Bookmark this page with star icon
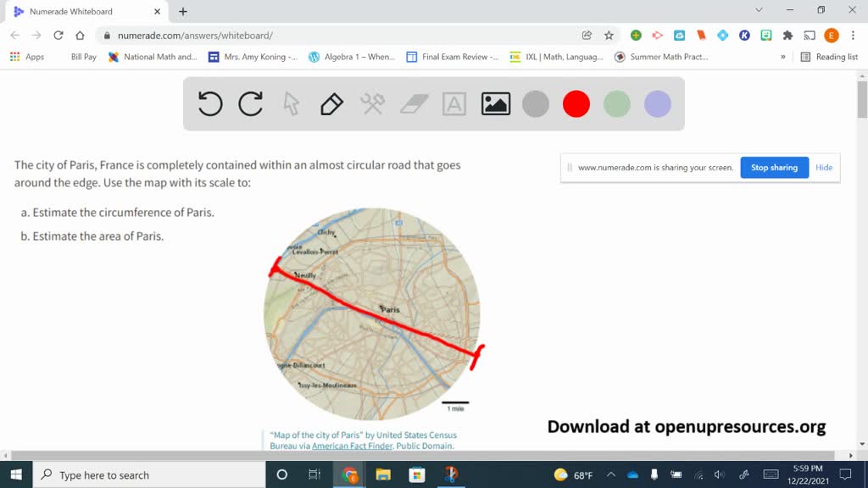This screenshot has width=868, height=488. click(x=609, y=36)
